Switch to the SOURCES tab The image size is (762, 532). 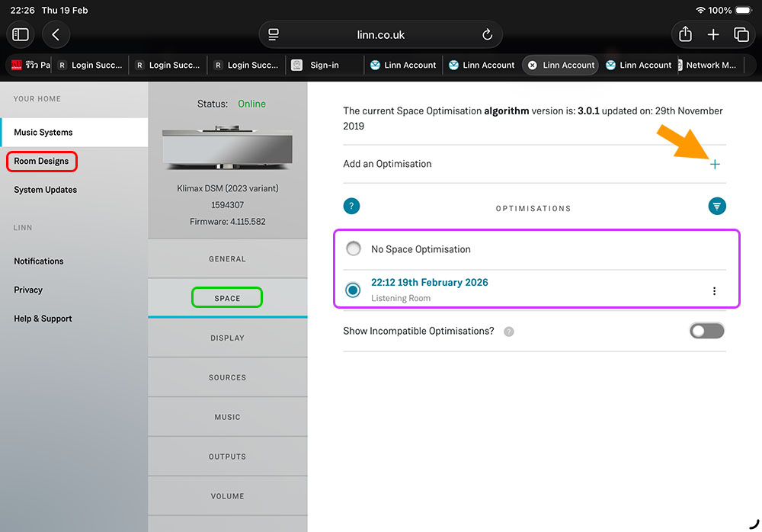point(227,377)
